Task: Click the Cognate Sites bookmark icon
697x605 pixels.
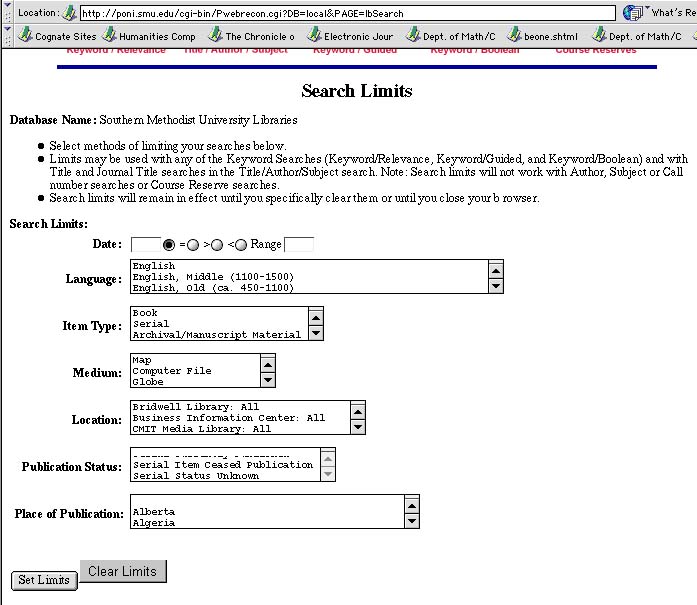Action: [x=25, y=35]
